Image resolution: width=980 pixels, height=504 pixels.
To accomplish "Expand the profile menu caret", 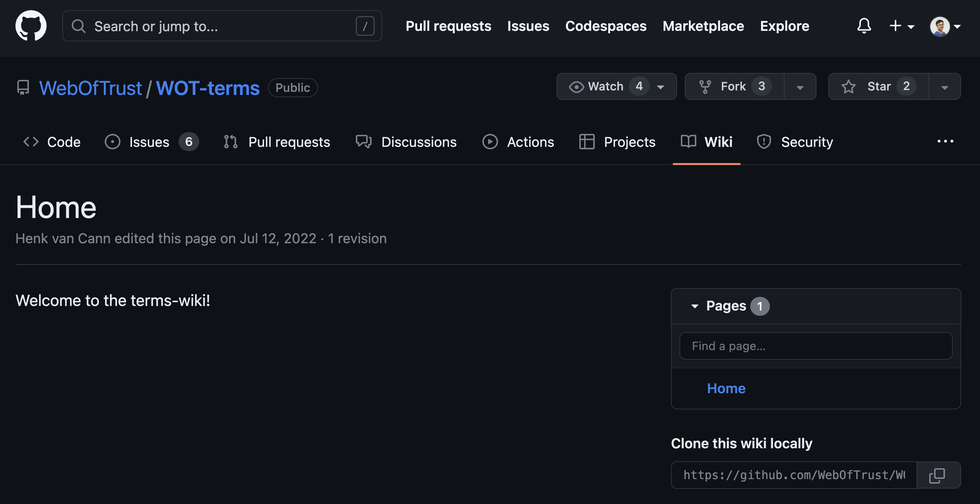I will tap(958, 26).
